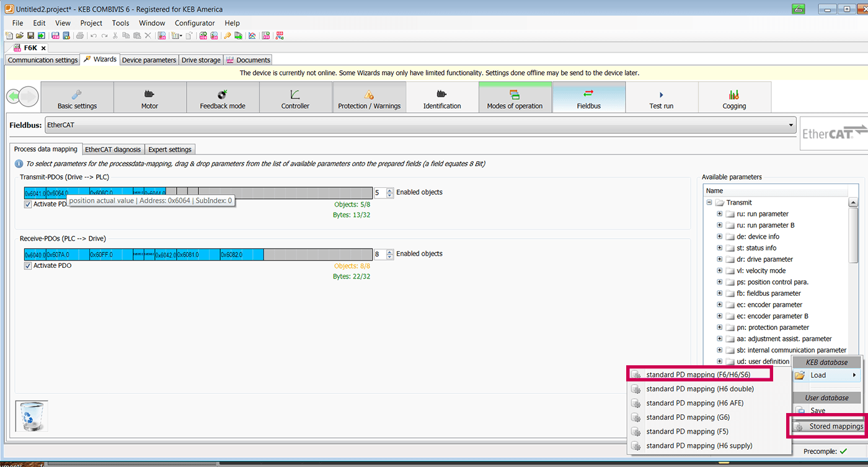
Task: Click the network topology icon at toolbar end
Action: (x=280, y=35)
